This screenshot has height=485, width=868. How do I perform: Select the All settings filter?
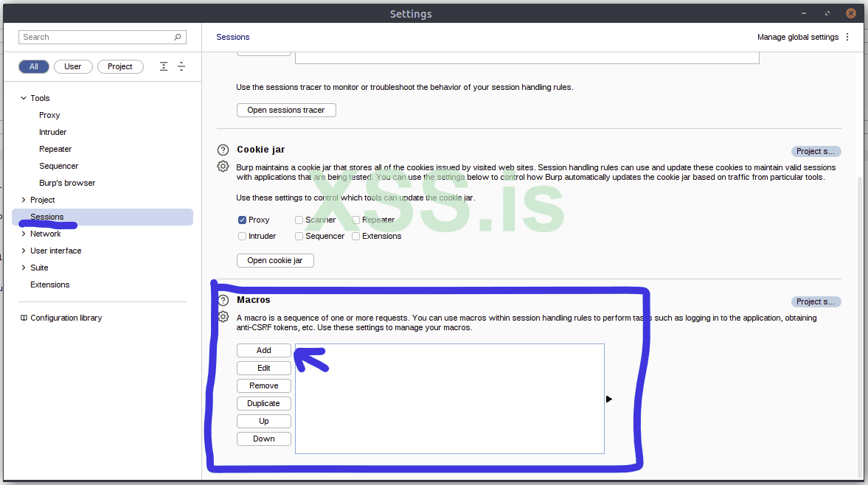[34, 66]
